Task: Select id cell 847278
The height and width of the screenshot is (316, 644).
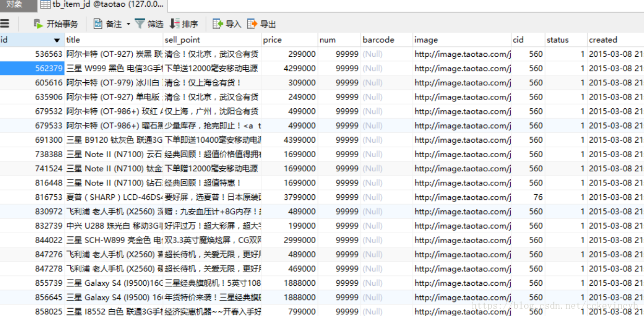Action: [32, 269]
